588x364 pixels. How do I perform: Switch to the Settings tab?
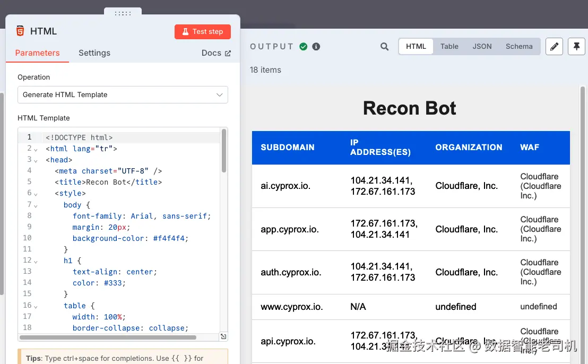click(x=94, y=53)
